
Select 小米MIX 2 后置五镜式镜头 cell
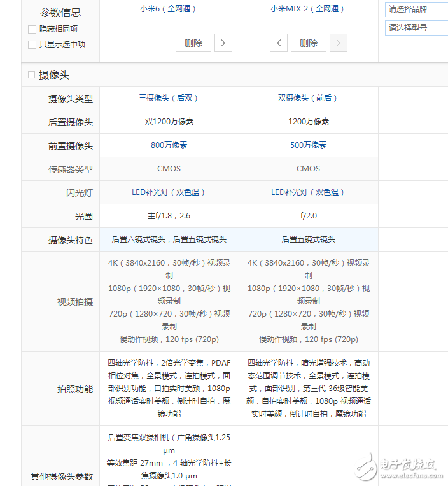point(309,239)
